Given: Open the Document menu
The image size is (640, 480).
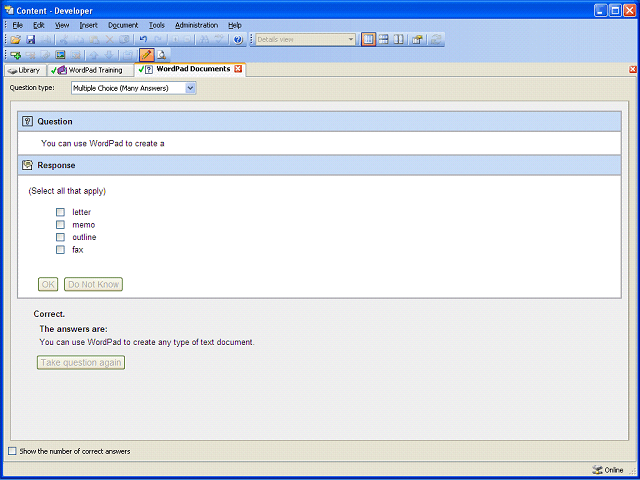Looking at the screenshot, I should tap(123, 25).
